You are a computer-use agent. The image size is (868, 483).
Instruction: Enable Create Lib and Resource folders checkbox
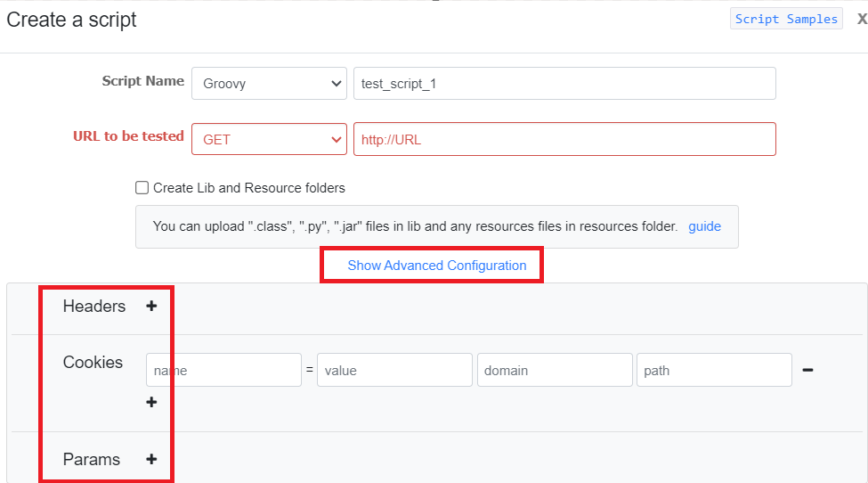(x=142, y=188)
